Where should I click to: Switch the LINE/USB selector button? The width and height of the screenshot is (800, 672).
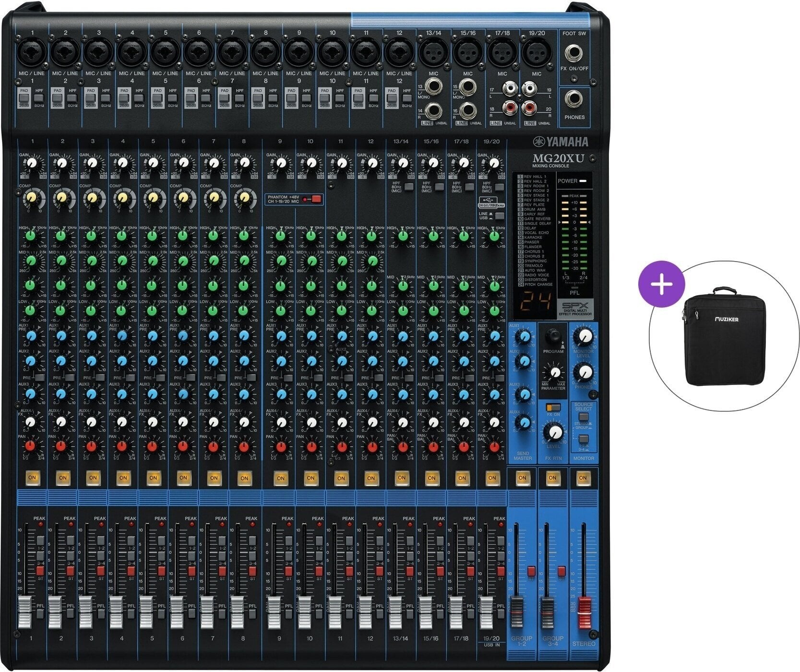pyautogui.click(x=499, y=216)
